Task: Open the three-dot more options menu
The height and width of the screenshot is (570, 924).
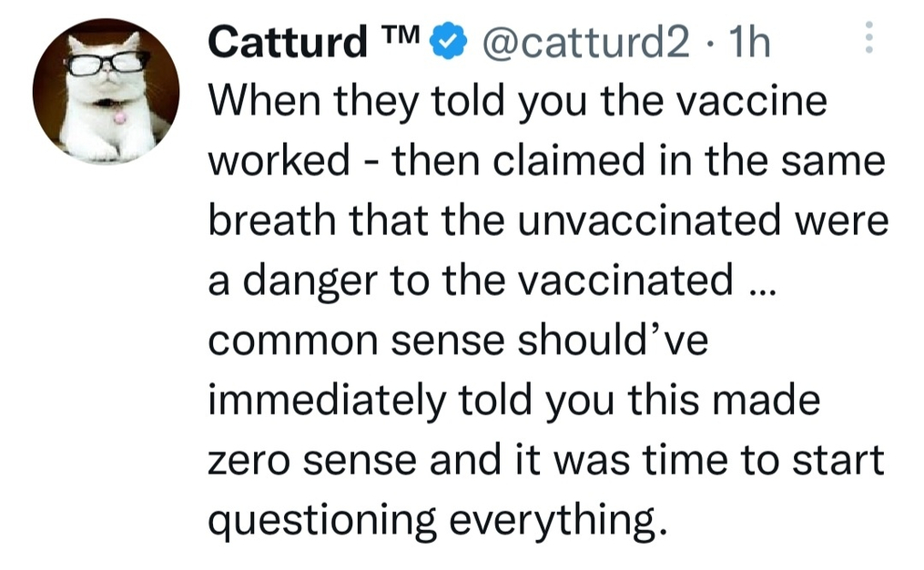Action: 868,38
